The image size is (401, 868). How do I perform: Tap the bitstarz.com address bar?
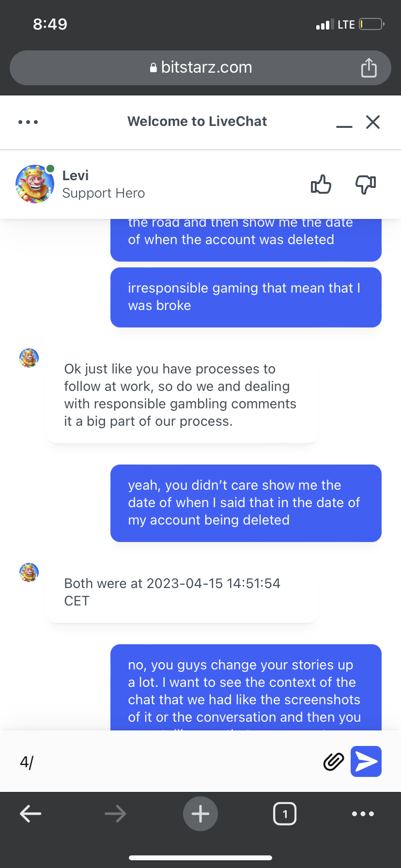tap(200, 68)
